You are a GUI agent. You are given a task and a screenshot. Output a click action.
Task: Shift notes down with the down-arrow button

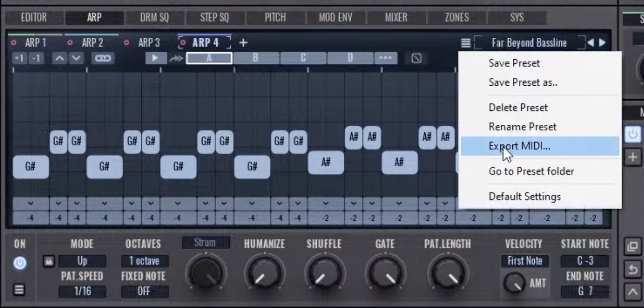click(x=76, y=58)
